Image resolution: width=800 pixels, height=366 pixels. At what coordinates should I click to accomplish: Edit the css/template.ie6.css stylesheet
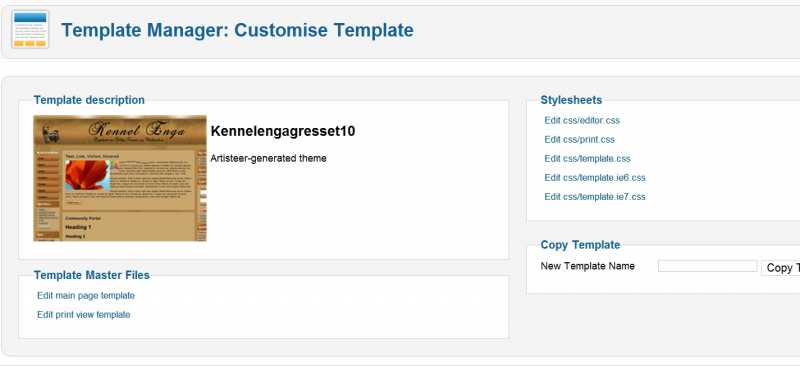coord(595,178)
